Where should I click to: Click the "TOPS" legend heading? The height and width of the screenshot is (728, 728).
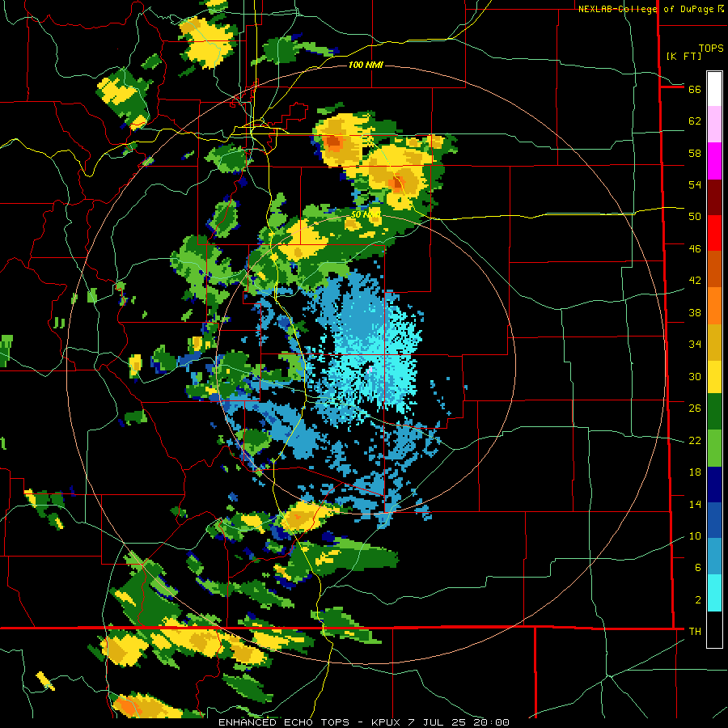click(711, 49)
